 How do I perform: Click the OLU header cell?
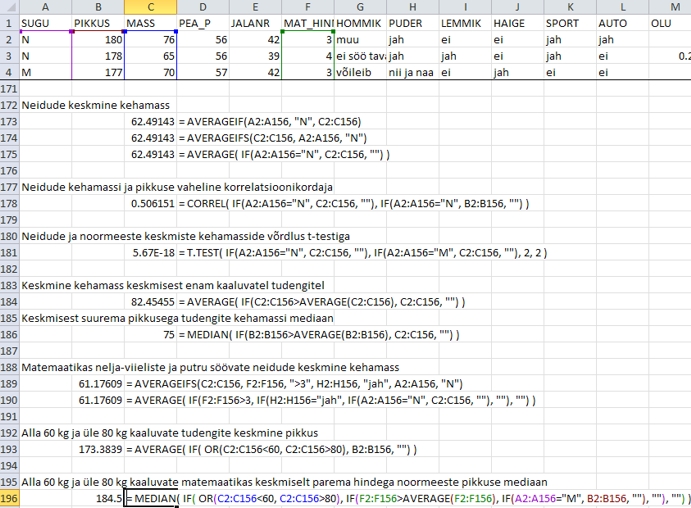[x=670, y=23]
